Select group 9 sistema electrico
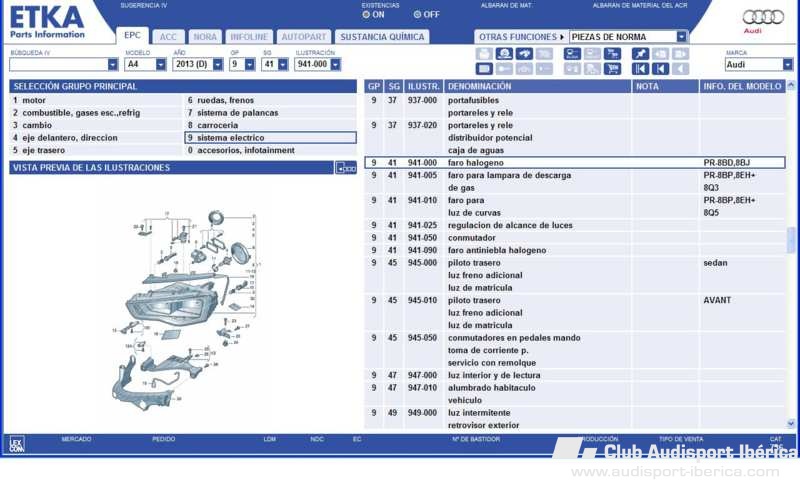800x480 pixels. tap(270, 138)
